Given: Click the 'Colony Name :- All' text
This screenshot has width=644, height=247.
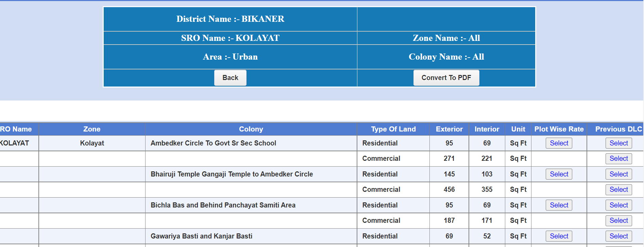Looking at the screenshot, I should click(x=446, y=57).
